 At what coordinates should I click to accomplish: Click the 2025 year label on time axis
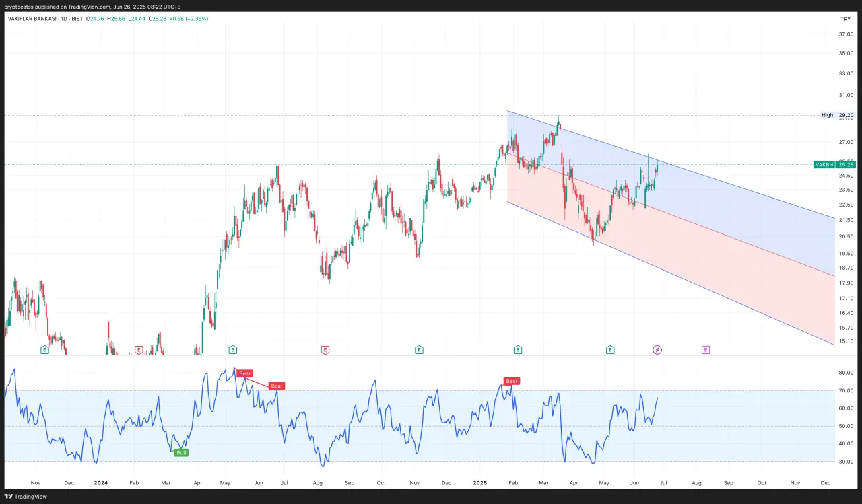point(479,483)
